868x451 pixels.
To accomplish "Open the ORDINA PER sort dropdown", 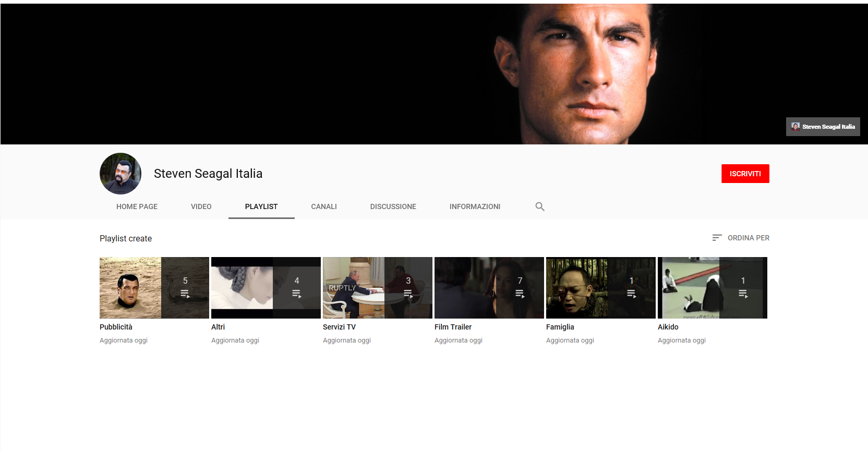I will click(741, 238).
